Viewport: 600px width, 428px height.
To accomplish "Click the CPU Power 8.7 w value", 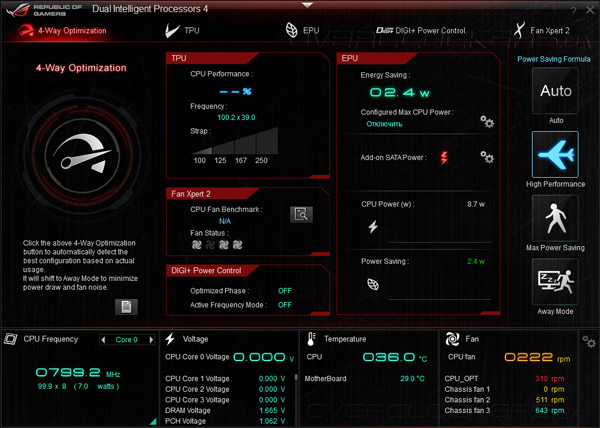I will click(x=476, y=204).
